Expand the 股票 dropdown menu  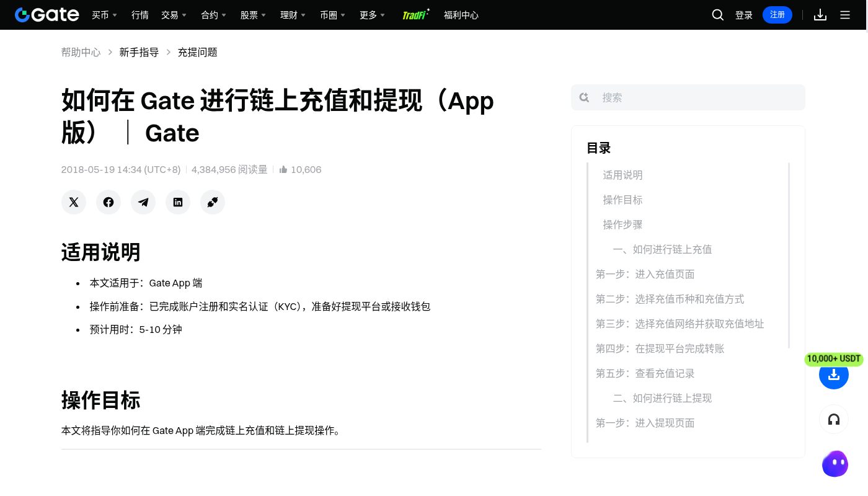click(x=253, y=15)
